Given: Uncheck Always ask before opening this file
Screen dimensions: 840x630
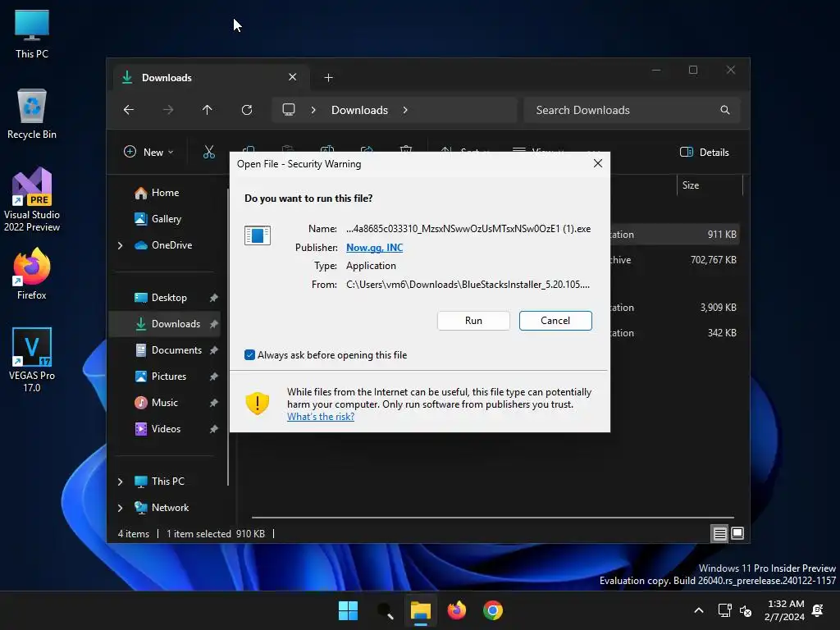Looking at the screenshot, I should click(249, 354).
